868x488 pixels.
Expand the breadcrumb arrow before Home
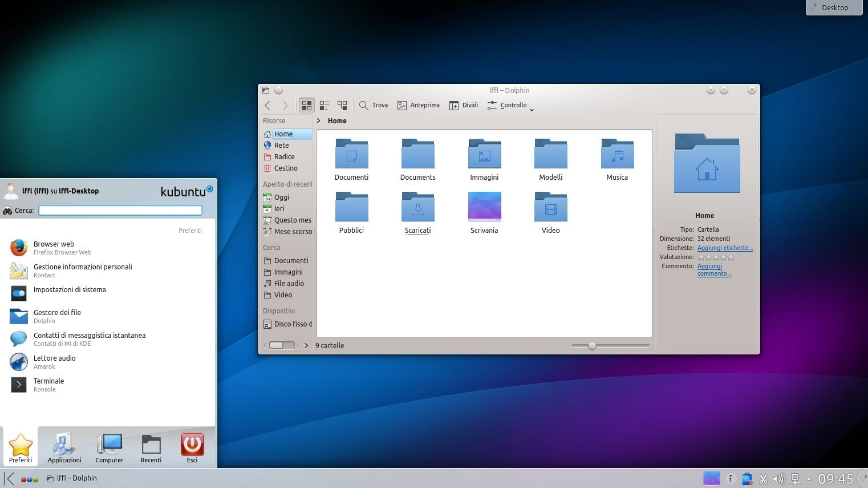coord(319,121)
